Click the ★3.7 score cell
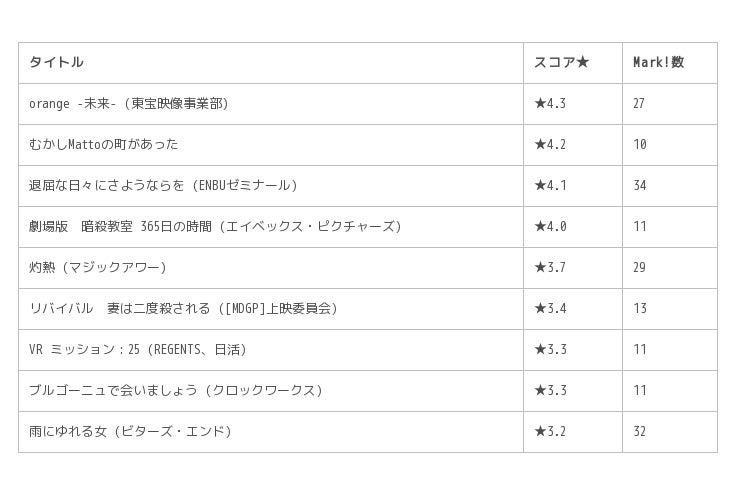The height and width of the screenshot is (493, 740). point(550,267)
